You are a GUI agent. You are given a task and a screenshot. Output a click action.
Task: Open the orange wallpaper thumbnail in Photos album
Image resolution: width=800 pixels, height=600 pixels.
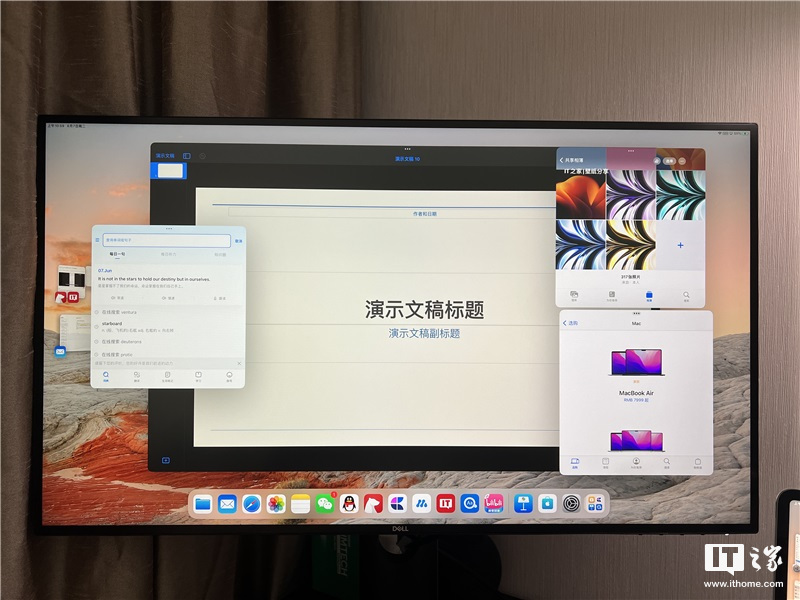coord(581,194)
